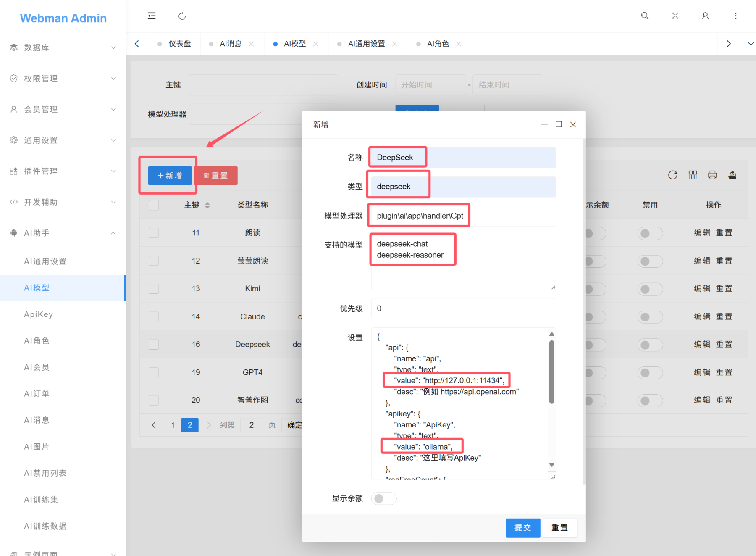This screenshot has width=756, height=556.
Task: Submit the form with 提交
Action: coord(523,528)
